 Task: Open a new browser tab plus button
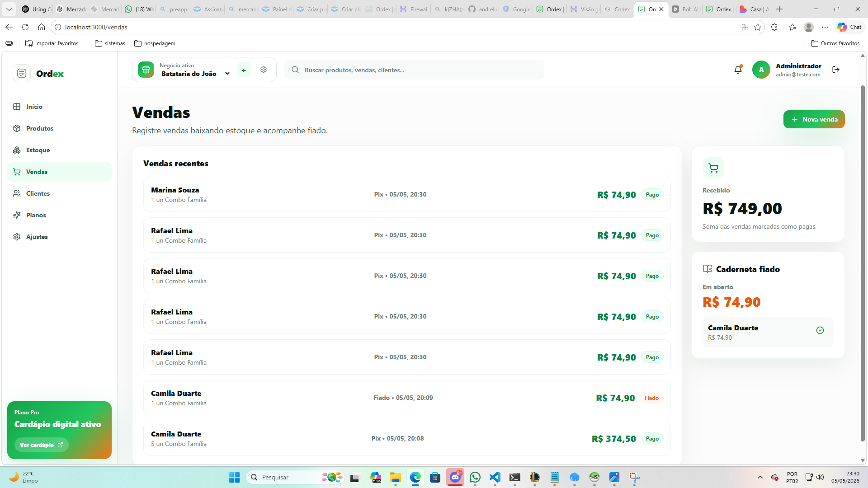(x=779, y=9)
